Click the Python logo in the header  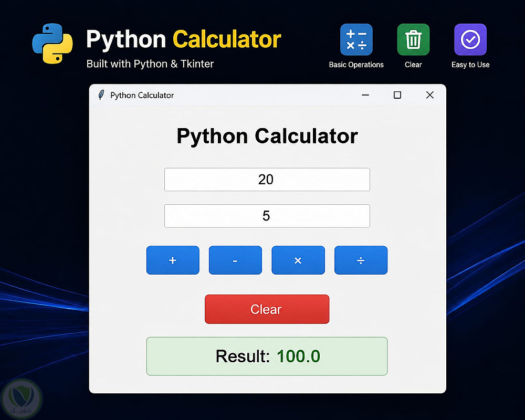[x=52, y=44]
